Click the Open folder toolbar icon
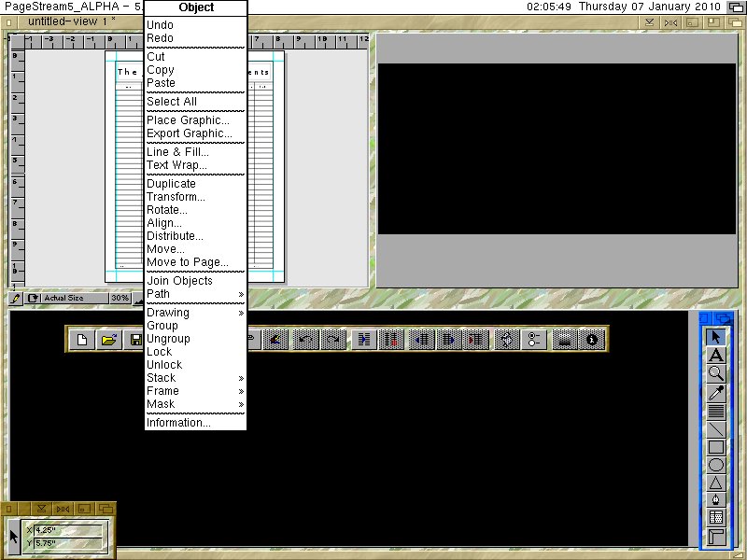The height and width of the screenshot is (560, 747). [109, 340]
